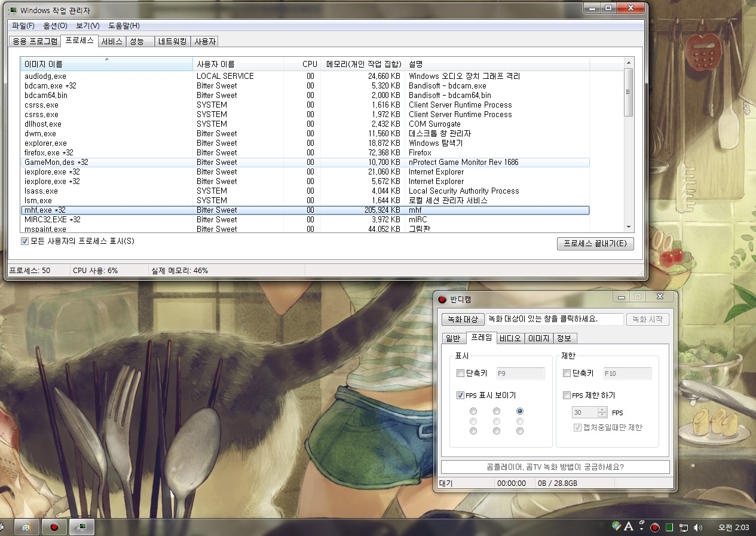Sort by the CPU column header
Viewport: 756px width, 536px height.
tap(301, 64)
